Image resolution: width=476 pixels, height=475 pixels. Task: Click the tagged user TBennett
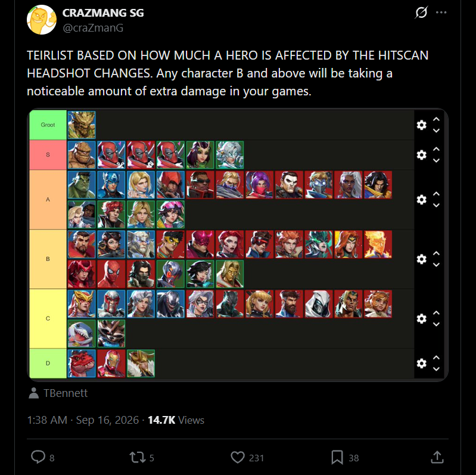coord(66,393)
